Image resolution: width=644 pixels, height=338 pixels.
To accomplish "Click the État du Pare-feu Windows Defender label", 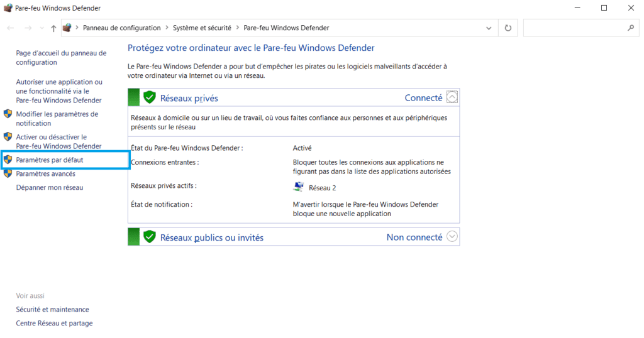I will click(x=187, y=148).
